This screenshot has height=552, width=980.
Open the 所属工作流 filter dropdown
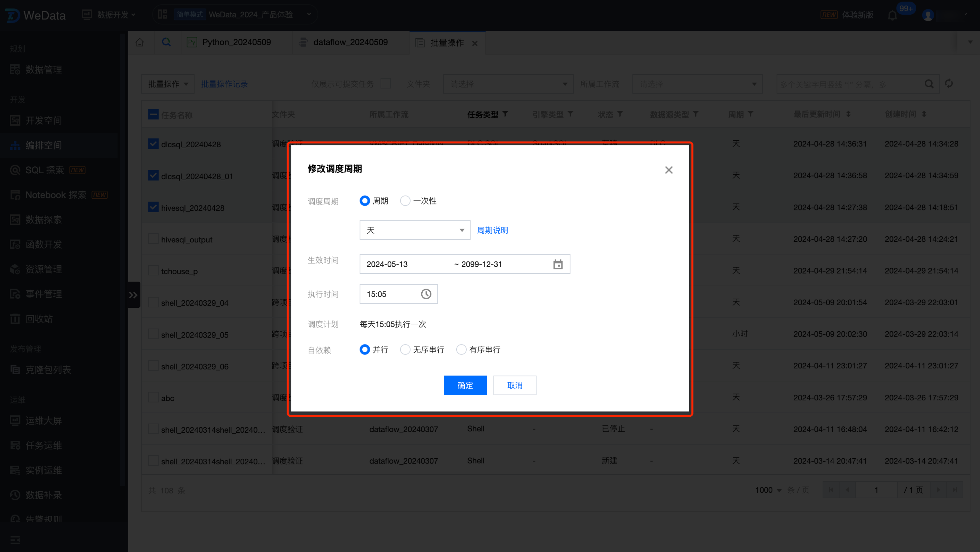697,84
